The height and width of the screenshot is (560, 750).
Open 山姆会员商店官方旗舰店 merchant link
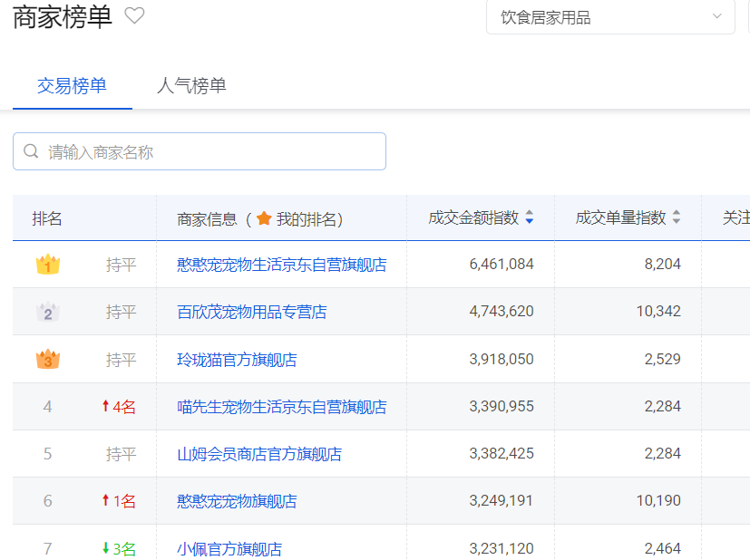point(259,454)
